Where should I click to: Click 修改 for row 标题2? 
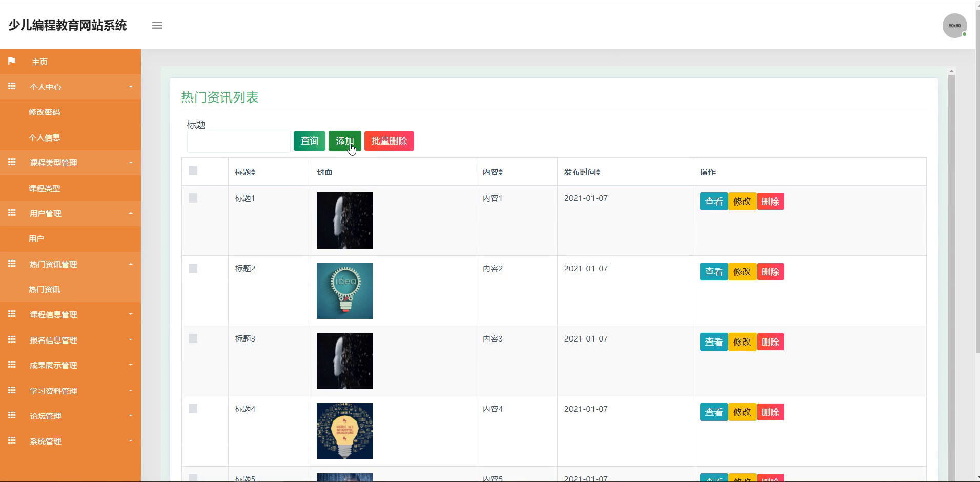point(742,272)
